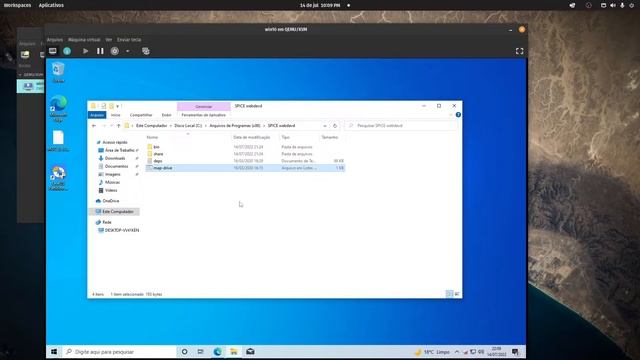Open the Enviar tecla menu
Screen dimensions: 640x360
coord(129,40)
